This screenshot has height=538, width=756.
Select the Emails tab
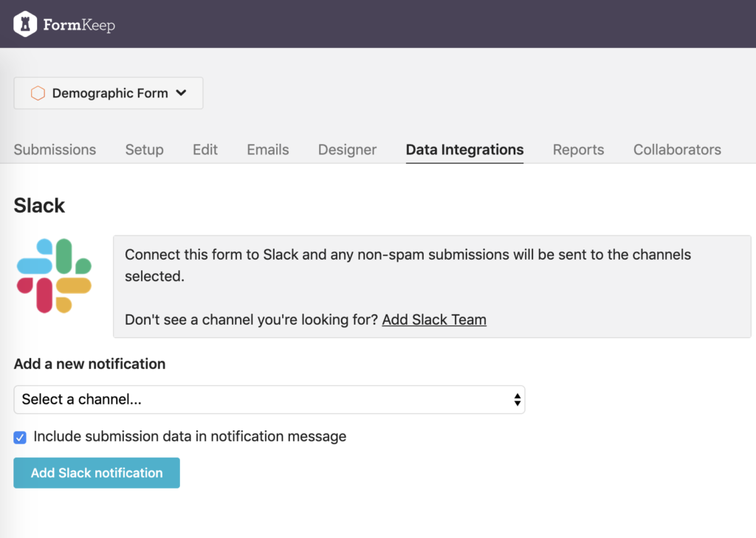click(268, 150)
